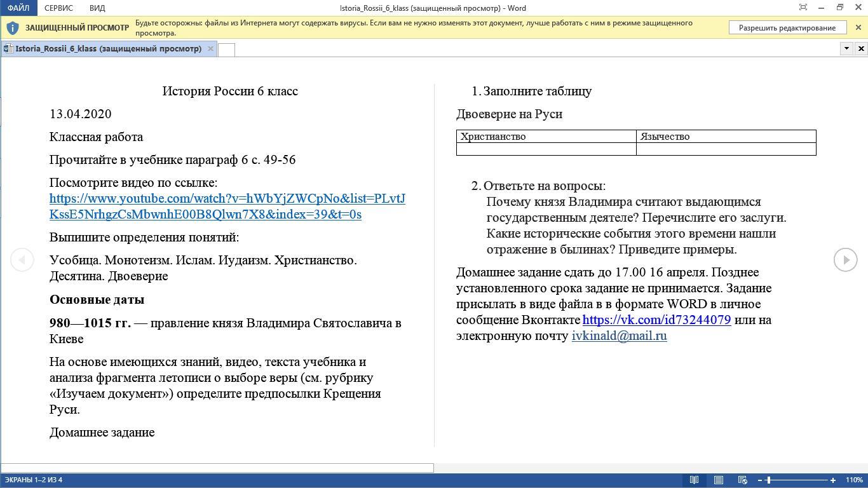Restore down the Word window
Image resolution: width=868 pixels, height=488 pixels.
[840, 8]
